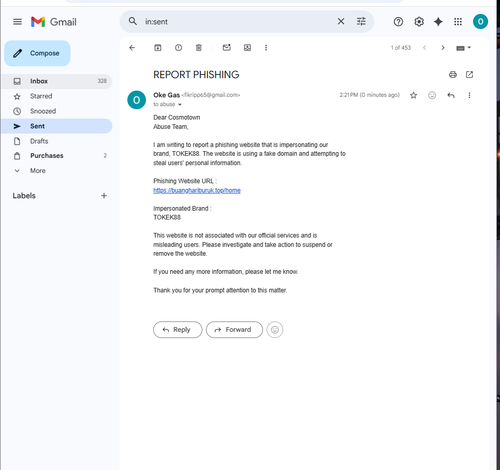
Task: Report spam icon in toolbar
Action: point(178,48)
